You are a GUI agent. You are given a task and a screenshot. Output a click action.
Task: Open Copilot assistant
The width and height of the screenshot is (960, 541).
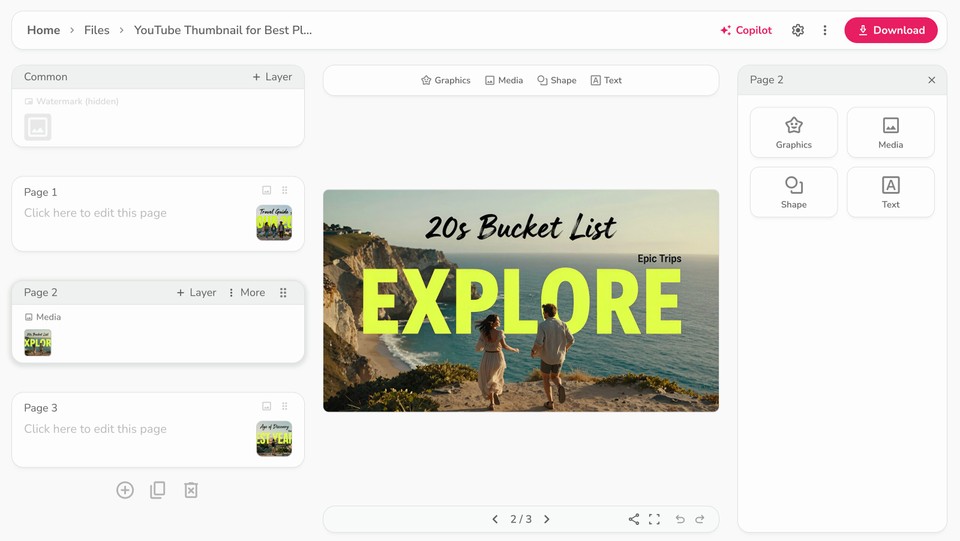[746, 30]
